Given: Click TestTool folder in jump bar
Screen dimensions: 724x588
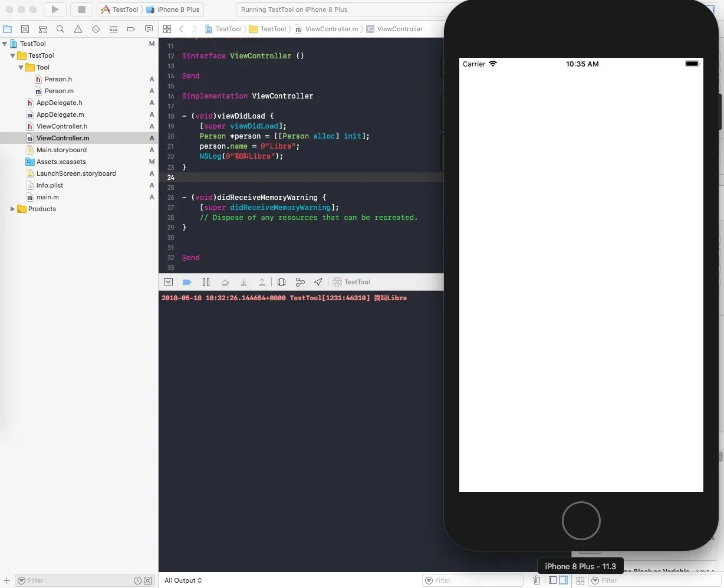Looking at the screenshot, I should pos(268,29).
